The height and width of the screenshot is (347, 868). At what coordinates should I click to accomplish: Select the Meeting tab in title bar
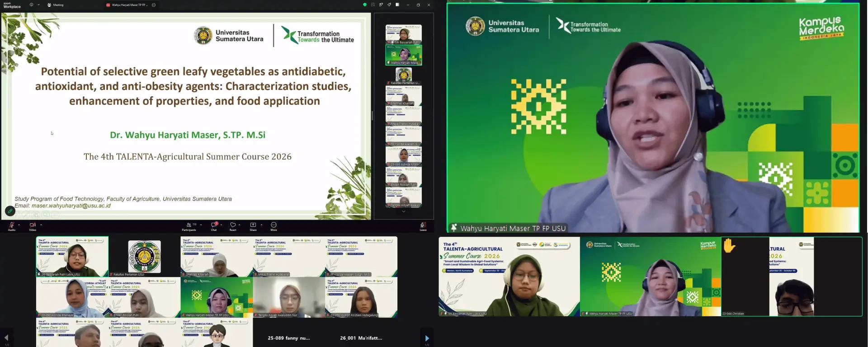point(56,5)
